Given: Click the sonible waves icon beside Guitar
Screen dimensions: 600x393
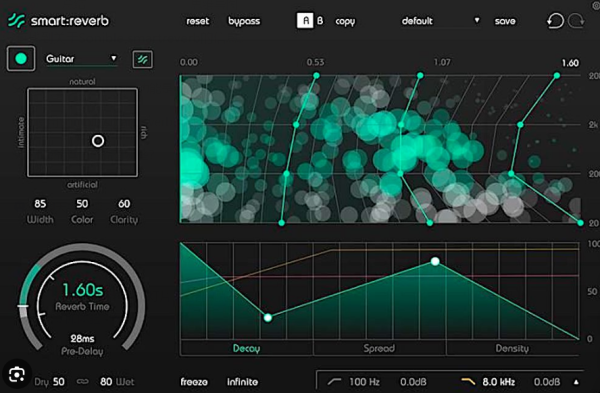Looking at the screenshot, I should (x=143, y=59).
